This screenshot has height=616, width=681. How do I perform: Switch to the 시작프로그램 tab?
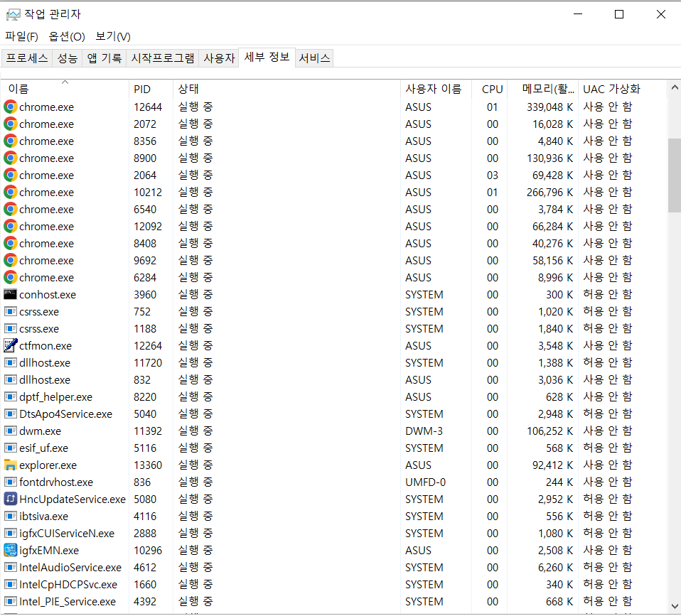tap(163, 58)
